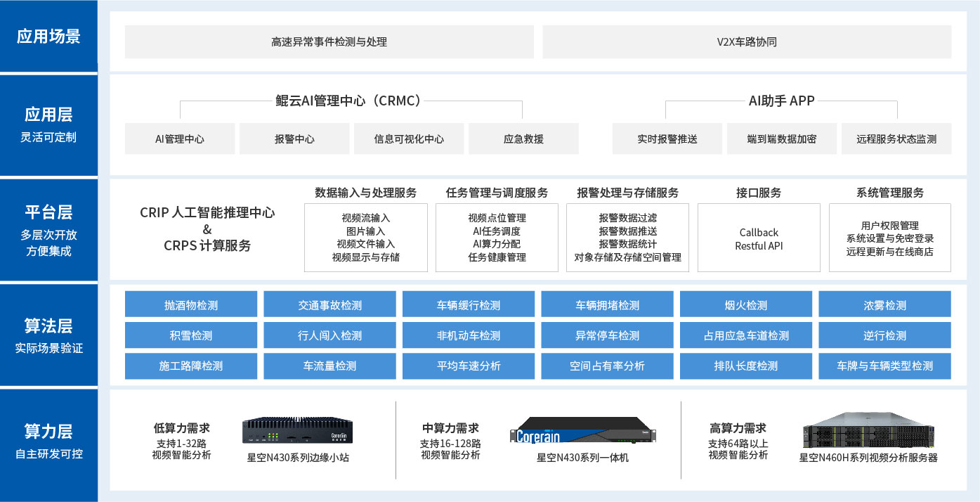Image resolution: width=980 pixels, height=502 pixels.
Task: 选择逆行检测算法
Action: point(884,335)
